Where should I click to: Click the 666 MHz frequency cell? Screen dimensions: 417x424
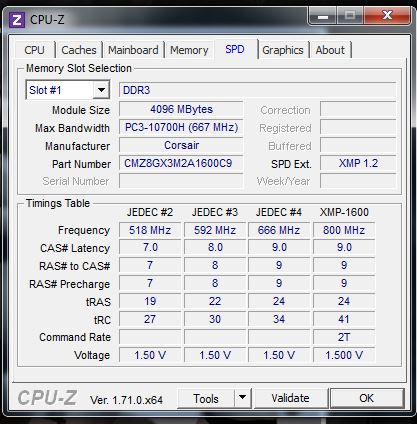coord(279,230)
